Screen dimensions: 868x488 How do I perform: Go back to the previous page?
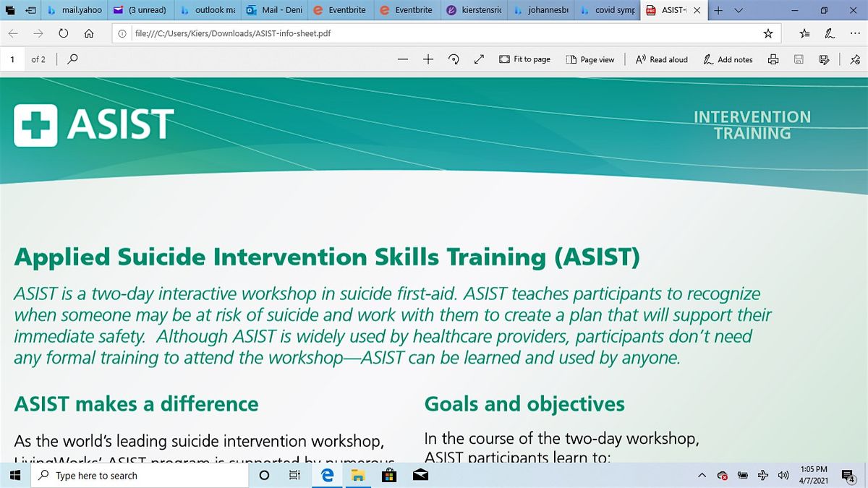point(13,33)
